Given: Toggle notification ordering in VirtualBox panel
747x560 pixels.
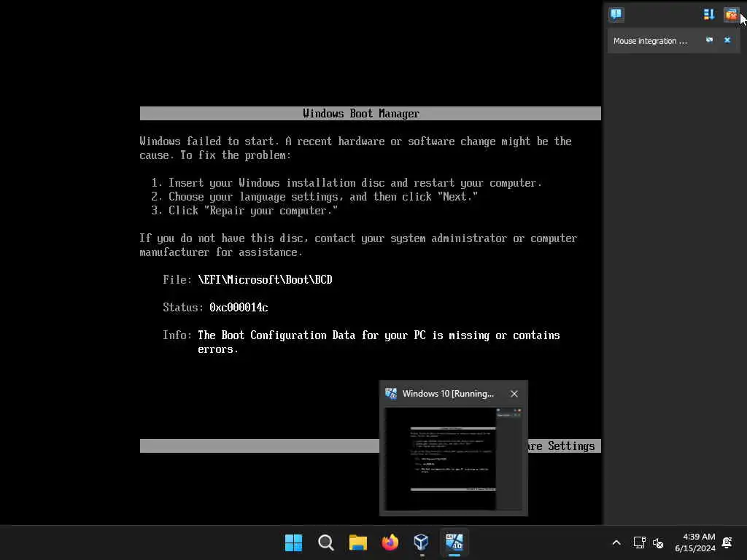Looking at the screenshot, I should pos(709,15).
